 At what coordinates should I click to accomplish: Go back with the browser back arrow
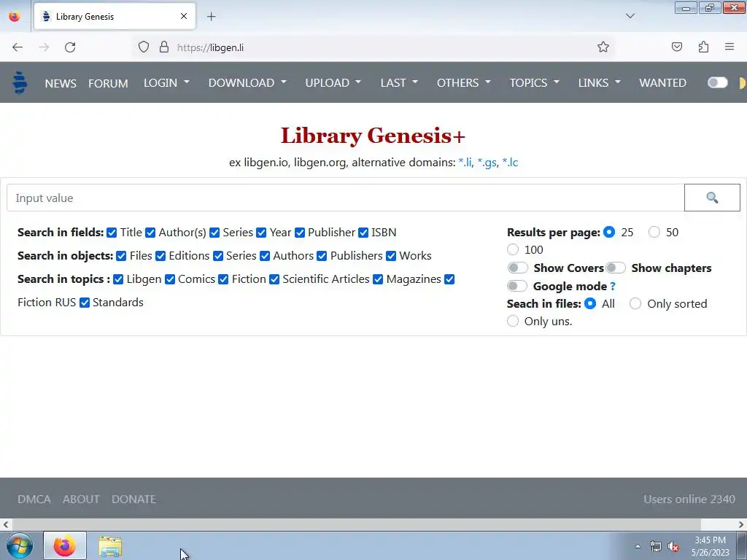(18, 47)
